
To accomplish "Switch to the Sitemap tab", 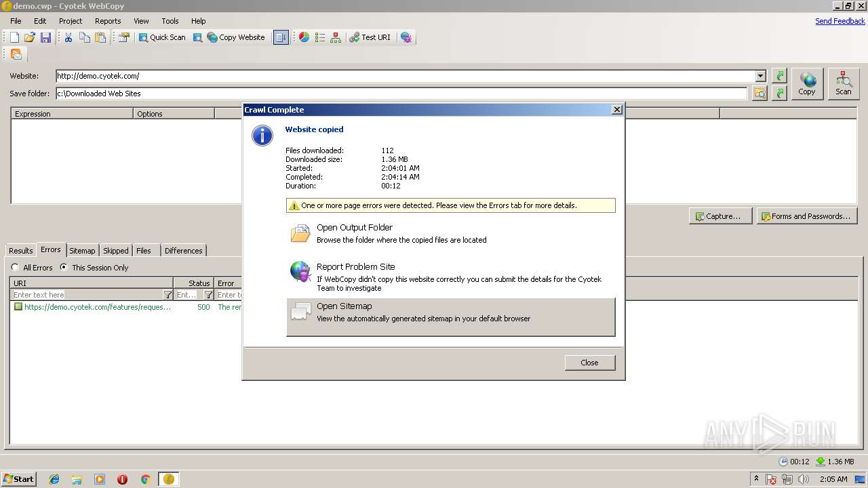I will 82,251.
